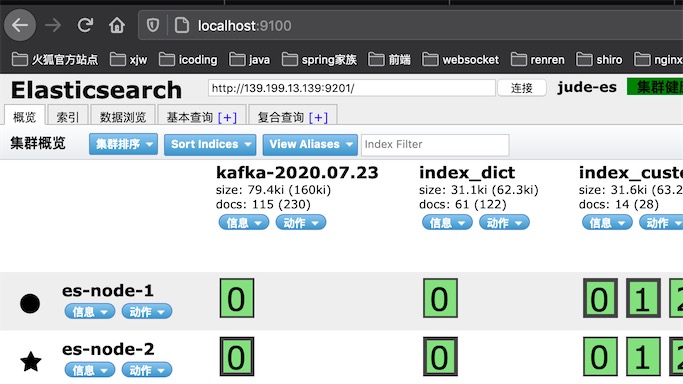The width and height of the screenshot is (683, 384).
Task: Open the icoding bookmark folder
Action: (x=188, y=59)
